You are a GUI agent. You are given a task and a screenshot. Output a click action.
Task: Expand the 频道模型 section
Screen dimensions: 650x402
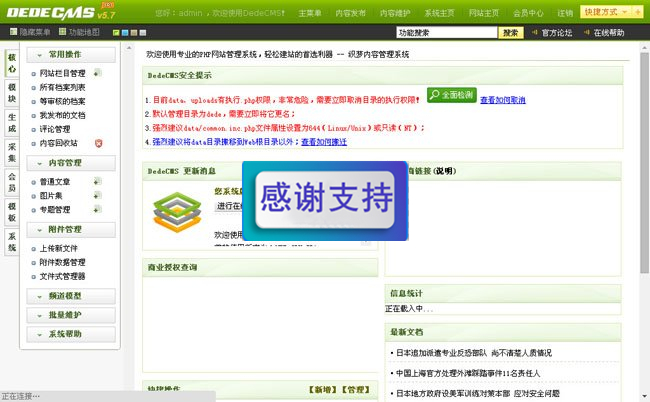(x=71, y=296)
